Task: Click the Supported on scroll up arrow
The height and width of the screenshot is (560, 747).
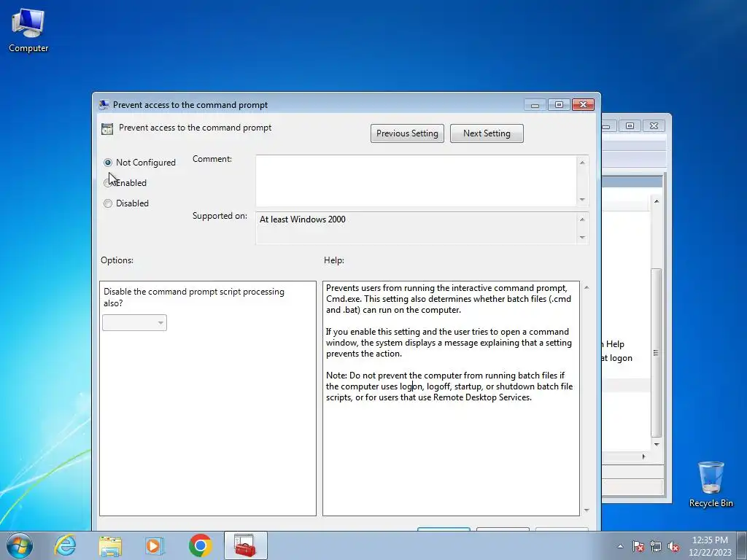Action: point(582,219)
